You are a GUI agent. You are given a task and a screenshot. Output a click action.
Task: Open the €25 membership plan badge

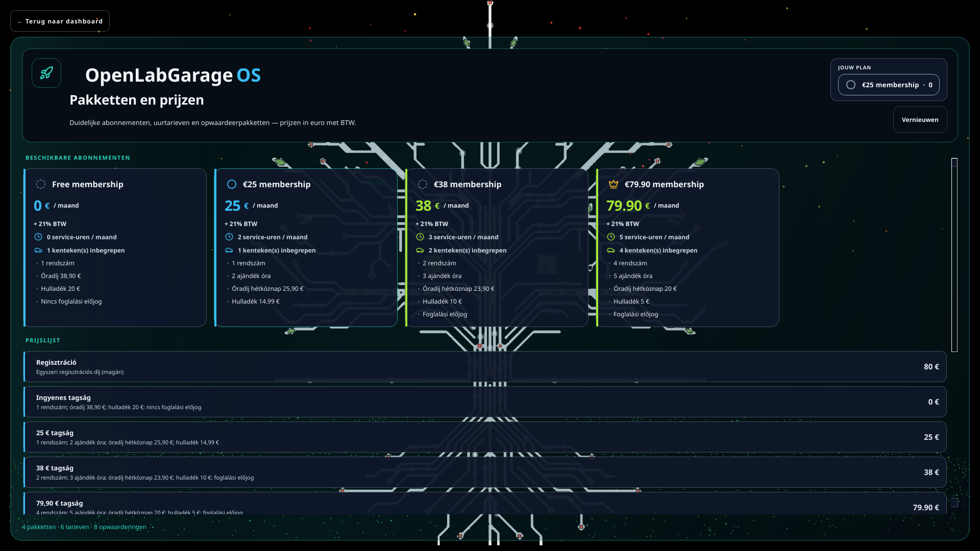(889, 85)
